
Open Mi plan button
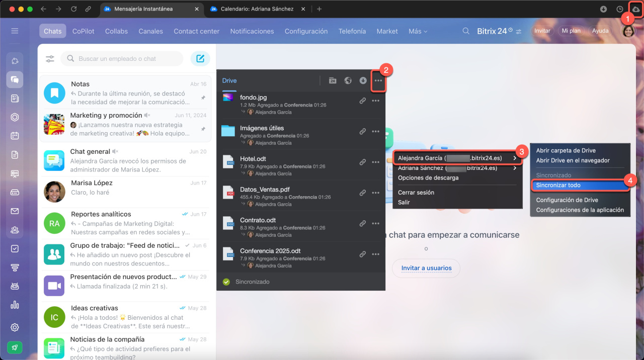571,31
